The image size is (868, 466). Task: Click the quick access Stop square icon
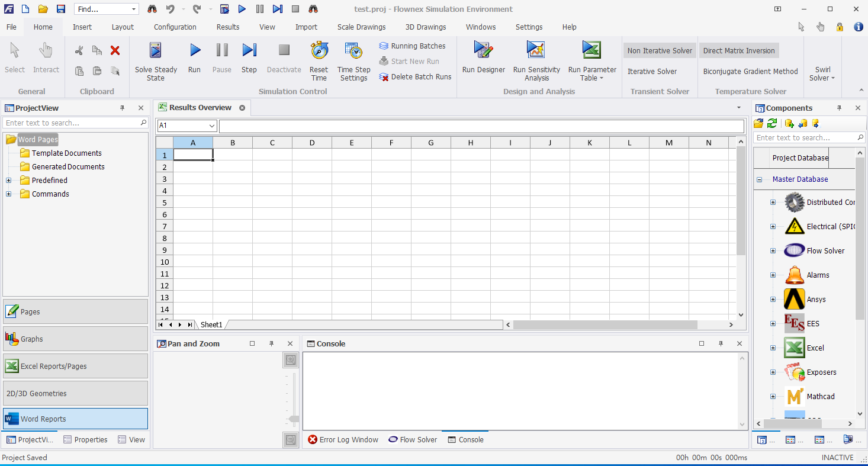coord(295,9)
